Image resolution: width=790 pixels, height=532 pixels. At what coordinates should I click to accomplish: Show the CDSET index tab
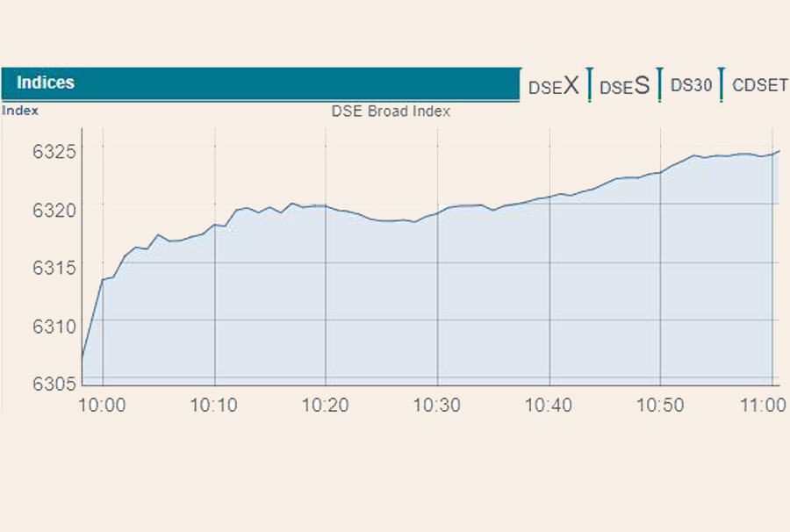point(759,85)
